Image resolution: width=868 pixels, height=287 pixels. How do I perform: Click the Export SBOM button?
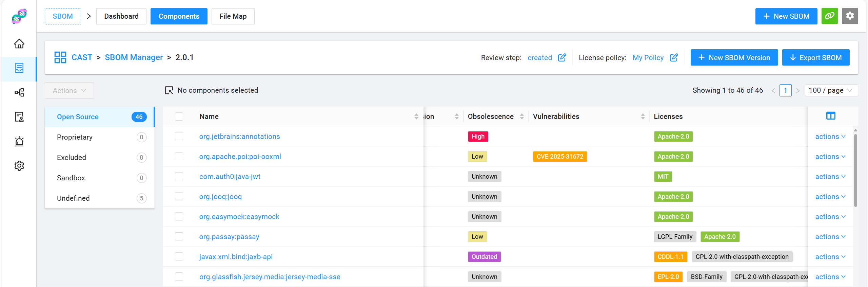point(815,58)
